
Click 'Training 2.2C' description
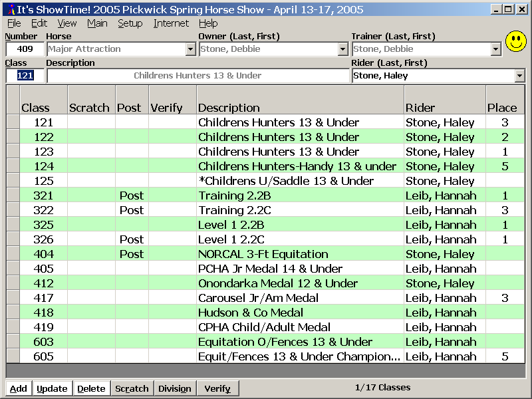click(235, 210)
